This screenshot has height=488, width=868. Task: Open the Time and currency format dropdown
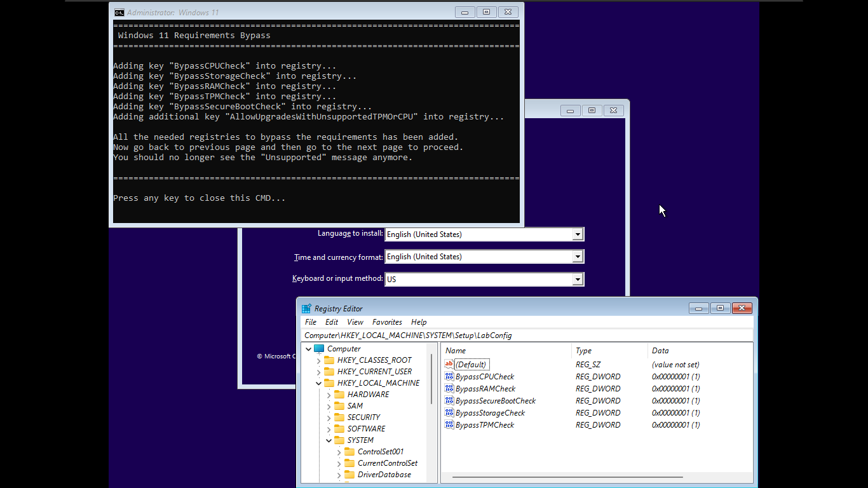578,257
